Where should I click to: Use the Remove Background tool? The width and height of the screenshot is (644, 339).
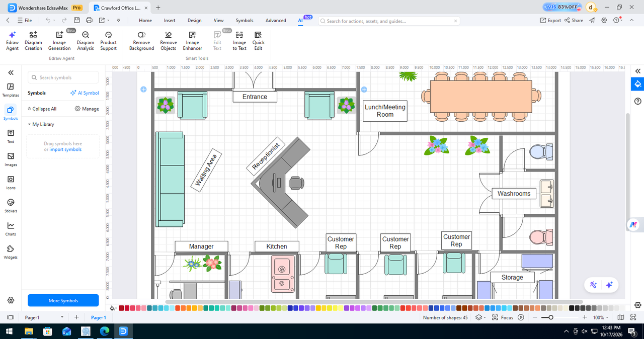pyautogui.click(x=141, y=41)
